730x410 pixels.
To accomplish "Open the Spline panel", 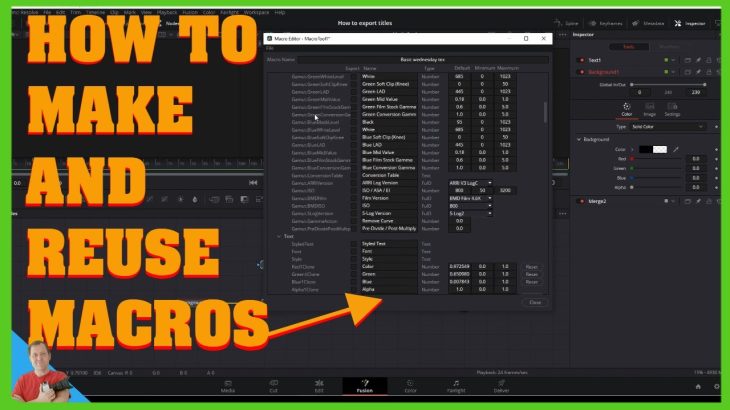I will [x=567, y=23].
